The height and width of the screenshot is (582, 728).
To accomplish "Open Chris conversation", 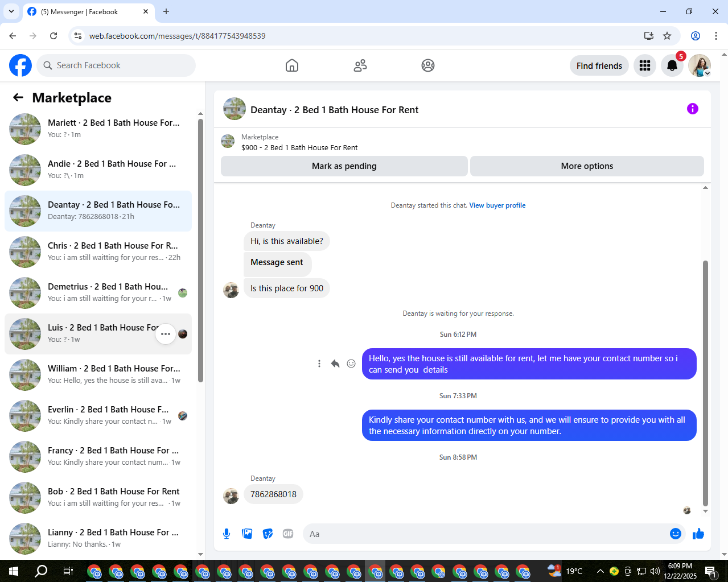I will point(98,252).
